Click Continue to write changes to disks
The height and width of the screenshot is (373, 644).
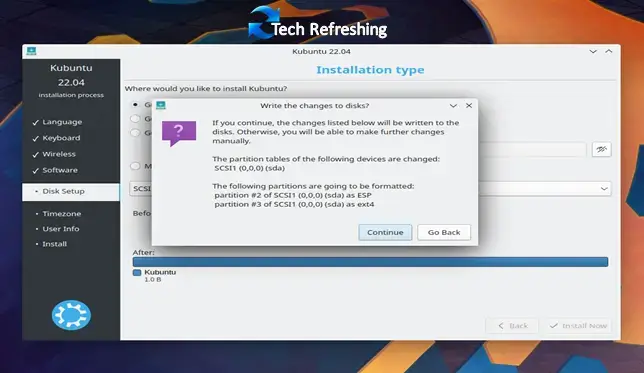(x=385, y=232)
